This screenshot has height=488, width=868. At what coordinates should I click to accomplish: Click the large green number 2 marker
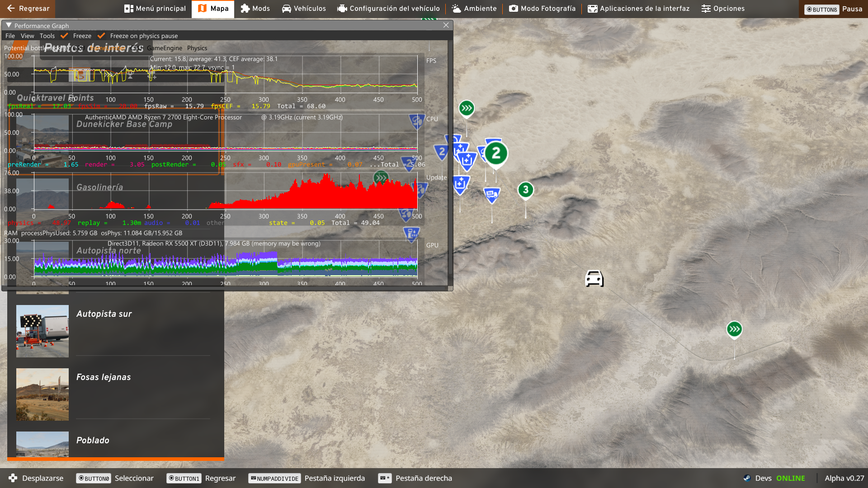point(496,154)
